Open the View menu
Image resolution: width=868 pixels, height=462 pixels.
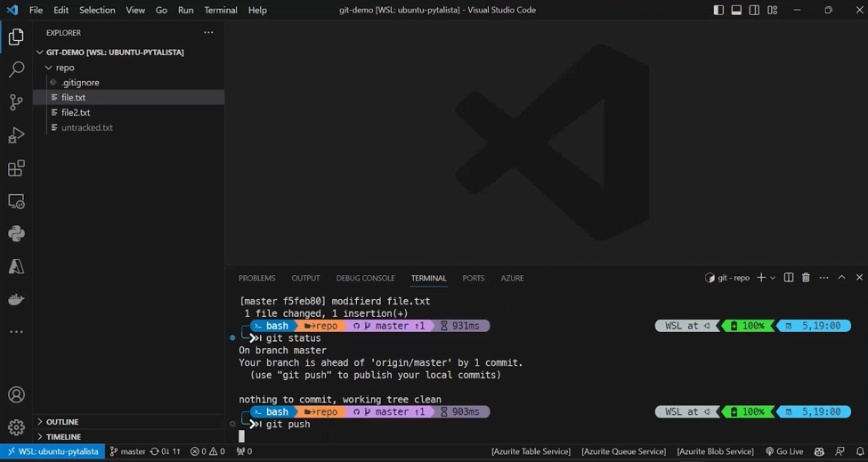(x=135, y=10)
